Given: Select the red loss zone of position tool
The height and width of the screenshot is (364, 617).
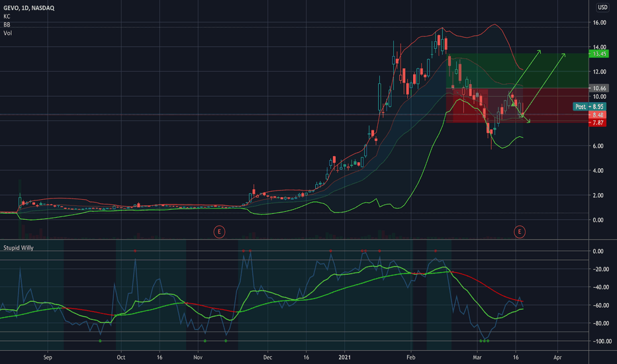Looking at the screenshot, I should (x=517, y=105).
